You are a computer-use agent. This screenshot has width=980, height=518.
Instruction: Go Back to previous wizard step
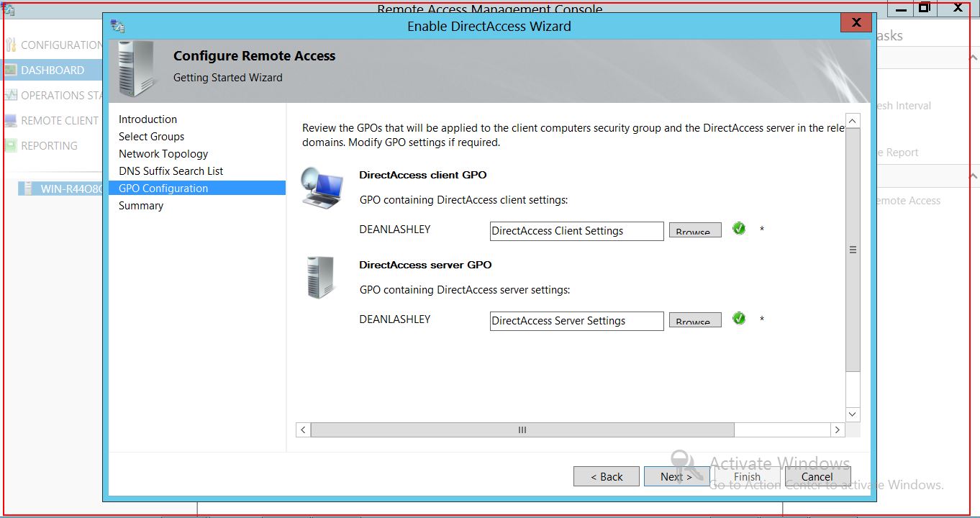coord(606,476)
